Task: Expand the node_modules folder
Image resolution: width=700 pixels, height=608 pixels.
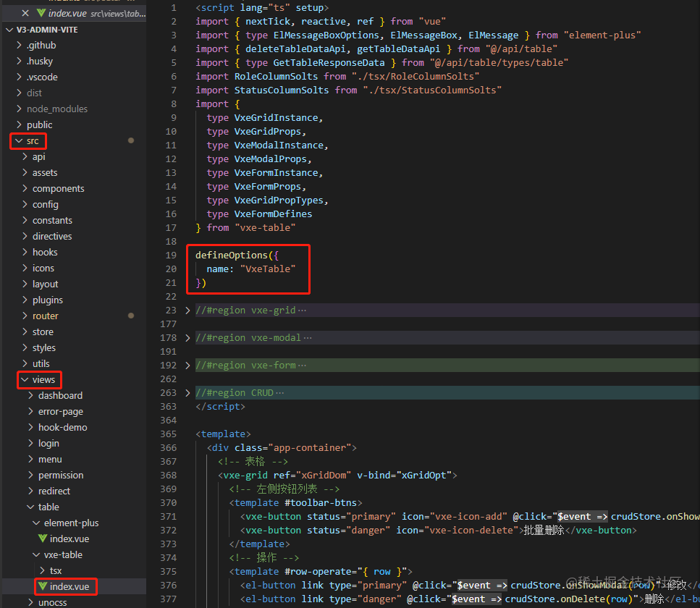Action: click(52, 109)
